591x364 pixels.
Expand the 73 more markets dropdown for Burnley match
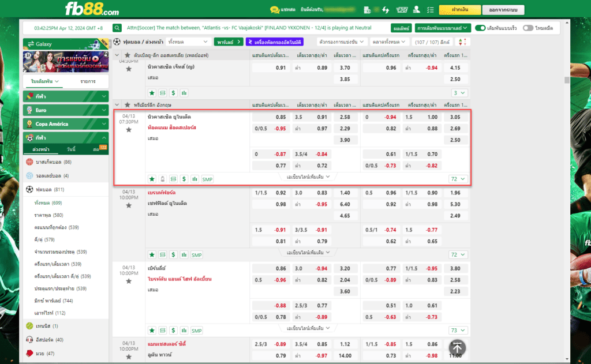458,331
